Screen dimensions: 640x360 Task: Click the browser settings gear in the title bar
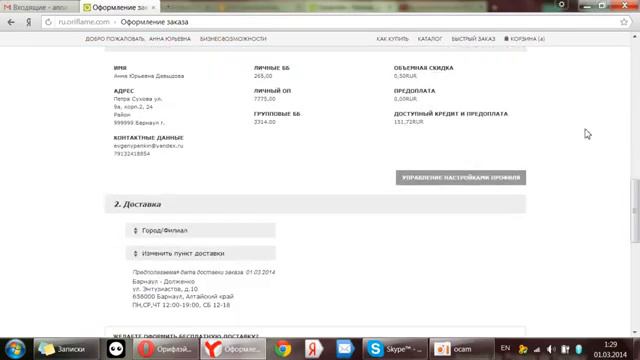pyautogui.click(x=562, y=4)
